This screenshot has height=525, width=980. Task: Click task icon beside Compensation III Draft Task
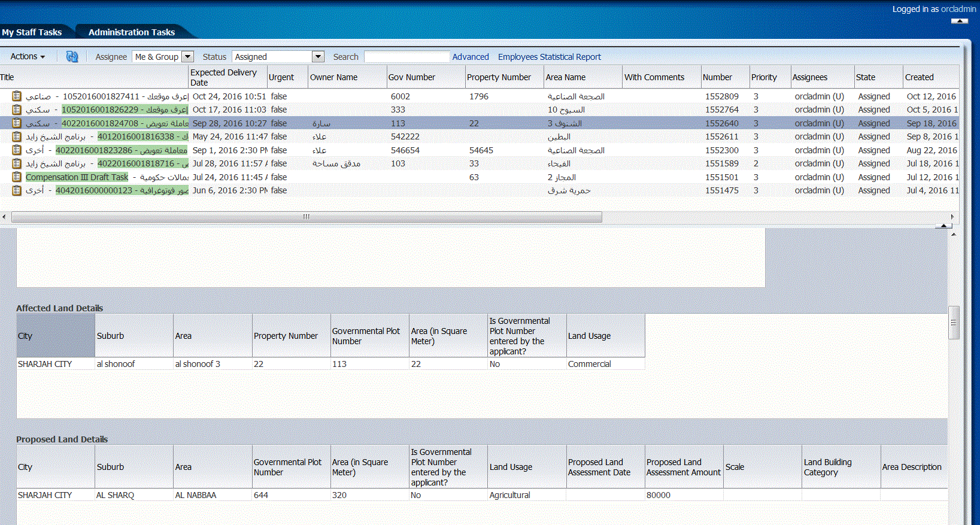[17, 177]
